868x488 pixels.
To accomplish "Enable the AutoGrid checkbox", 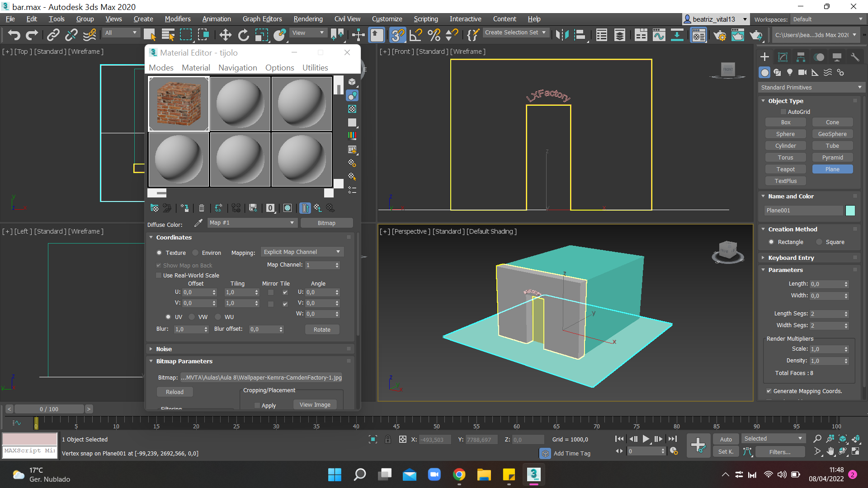I will (x=783, y=112).
